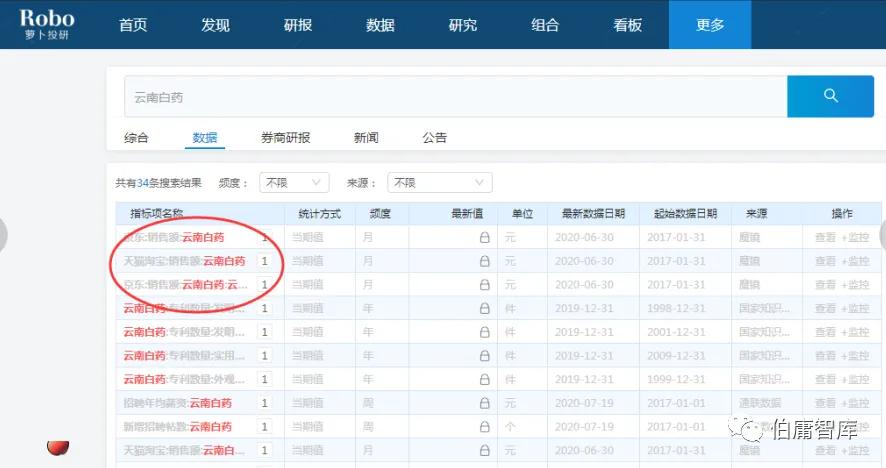Image resolution: width=886 pixels, height=468 pixels.
Task: Click the lock icon in the last 天猫淘宝 row
Action: 484,450
